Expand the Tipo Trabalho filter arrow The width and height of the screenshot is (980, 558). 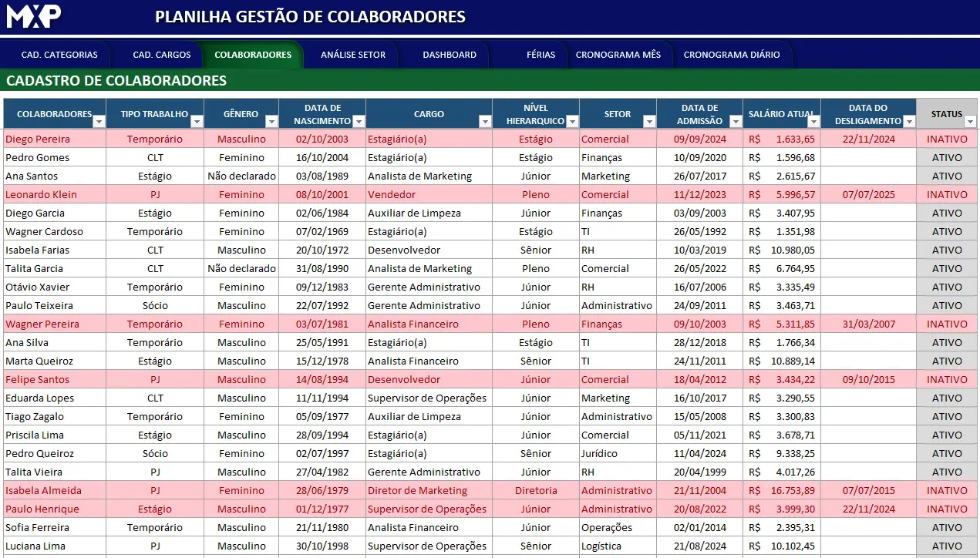(x=197, y=122)
